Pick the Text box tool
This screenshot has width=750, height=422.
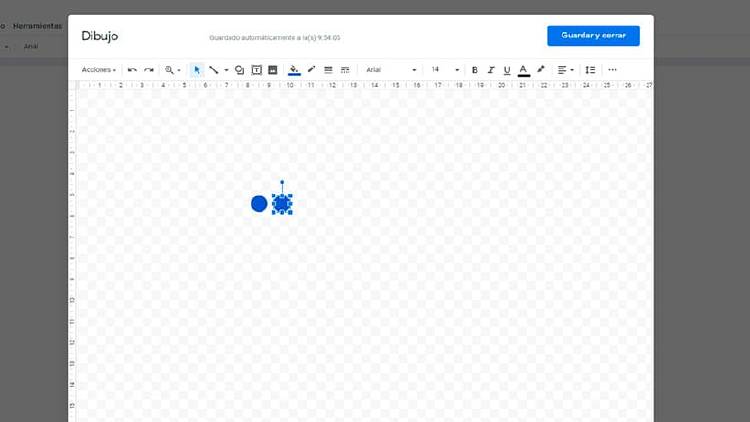click(x=257, y=70)
